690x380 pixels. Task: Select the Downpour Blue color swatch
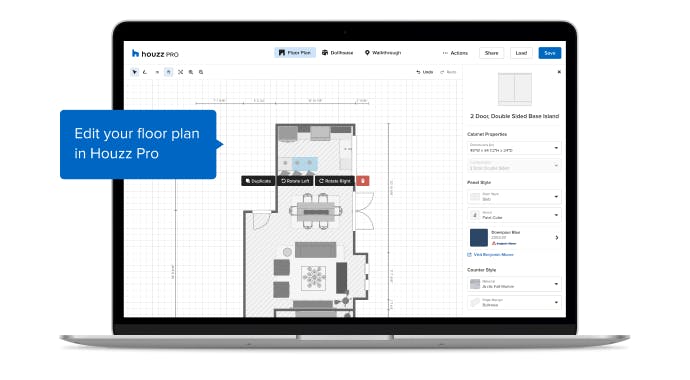479,238
